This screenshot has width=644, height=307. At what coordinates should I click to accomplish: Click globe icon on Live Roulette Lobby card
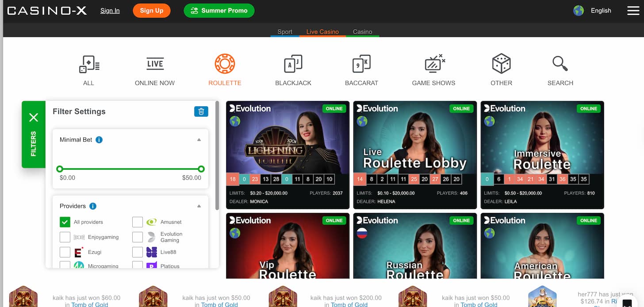(362, 121)
